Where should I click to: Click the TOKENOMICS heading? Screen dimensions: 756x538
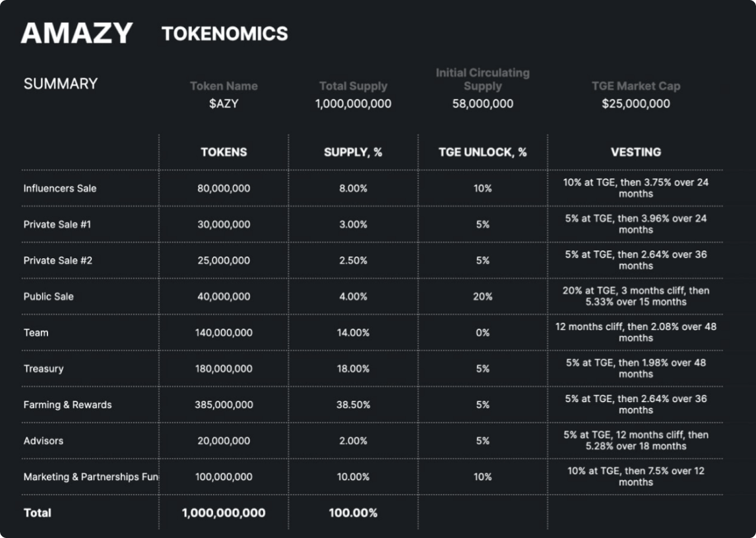(225, 34)
